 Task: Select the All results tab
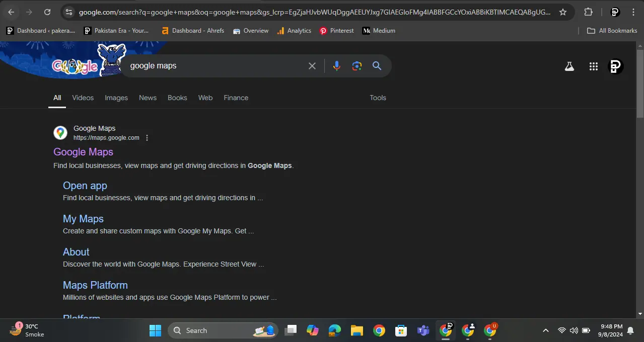[57, 98]
